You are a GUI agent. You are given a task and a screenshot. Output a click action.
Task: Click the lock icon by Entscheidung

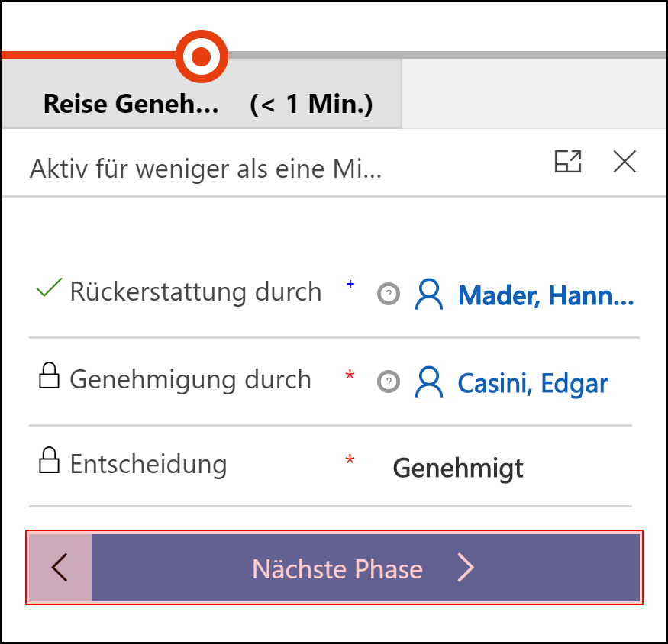click(49, 460)
